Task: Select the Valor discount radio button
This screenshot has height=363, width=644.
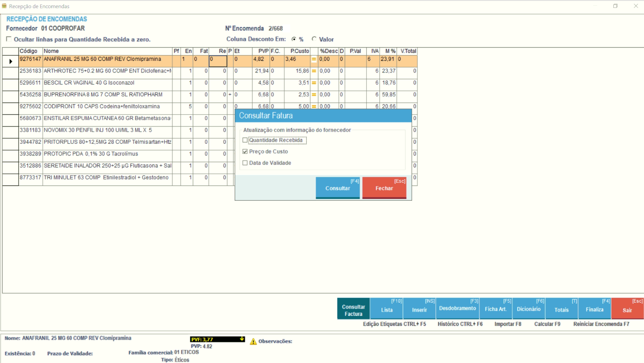Action: (x=314, y=39)
